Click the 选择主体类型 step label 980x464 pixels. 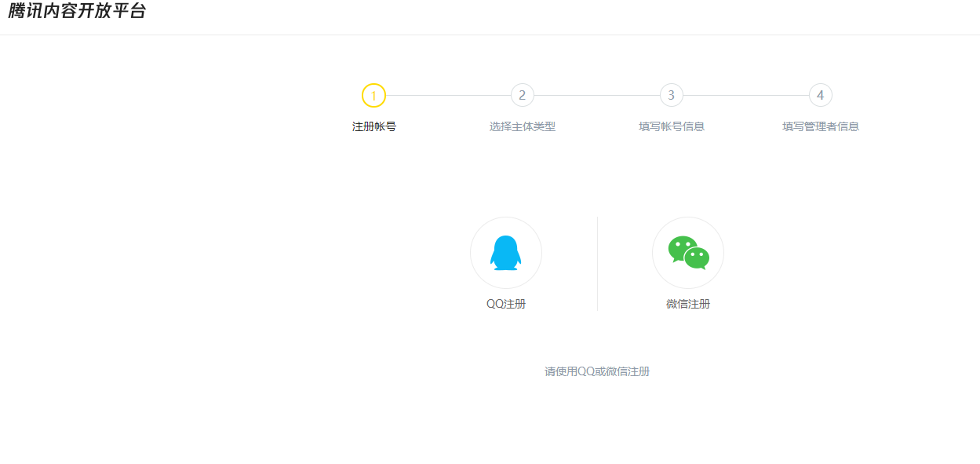coord(523,126)
